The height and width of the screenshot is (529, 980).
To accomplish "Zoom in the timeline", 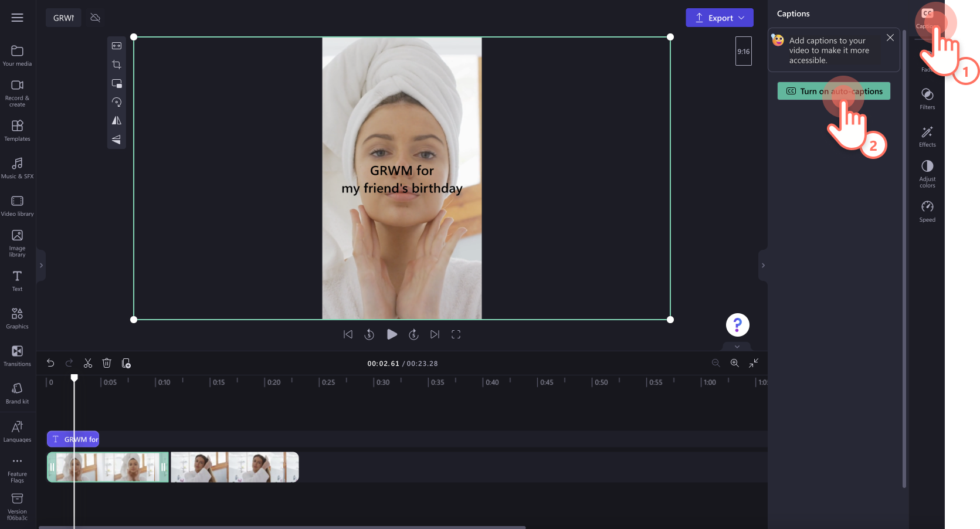I will tap(734, 363).
